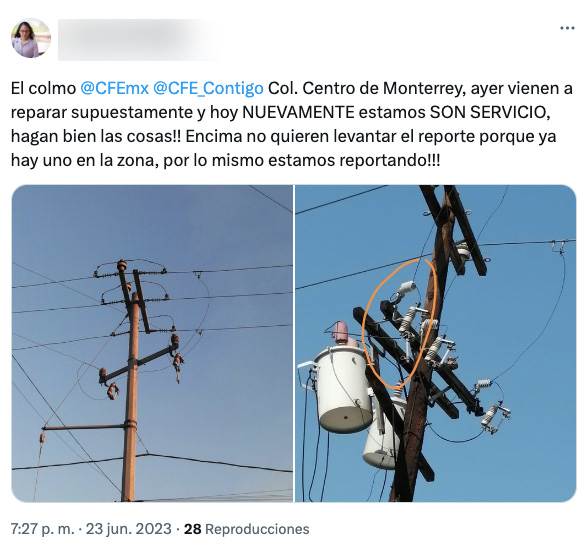Open the @CFE_Contigo mention link
The height and width of the screenshot is (547, 586).
coord(208,89)
